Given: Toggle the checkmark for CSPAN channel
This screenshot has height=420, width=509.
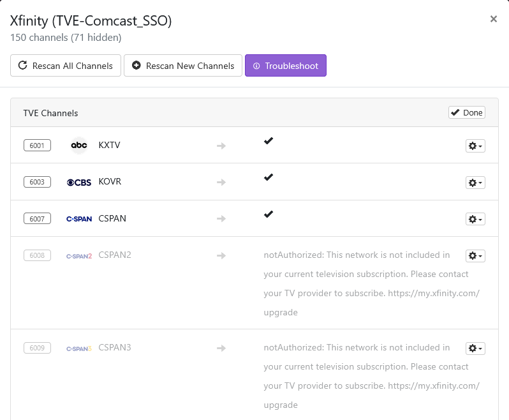Looking at the screenshot, I should pos(269,214).
